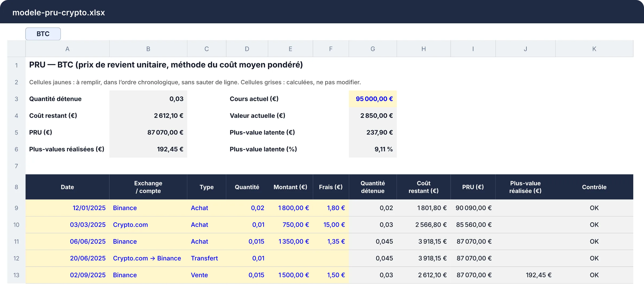Click fees cell 1,35 €
The height and width of the screenshot is (298, 644).
click(x=331, y=241)
